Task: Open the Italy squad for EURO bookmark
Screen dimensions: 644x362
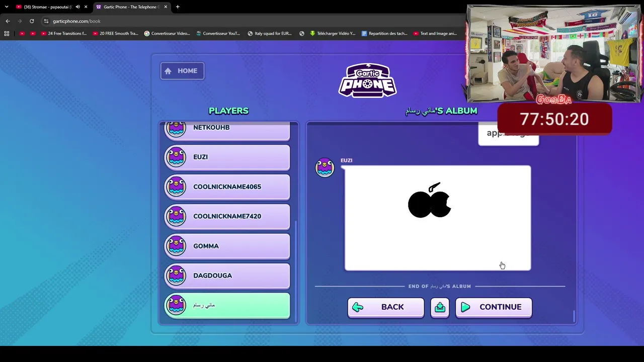Action: [x=270, y=34]
